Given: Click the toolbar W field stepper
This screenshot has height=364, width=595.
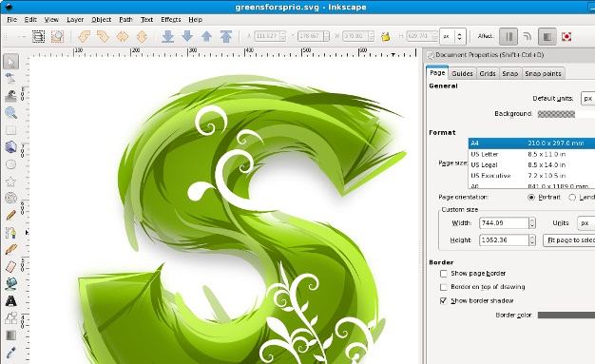Looking at the screenshot, I should [371, 36].
